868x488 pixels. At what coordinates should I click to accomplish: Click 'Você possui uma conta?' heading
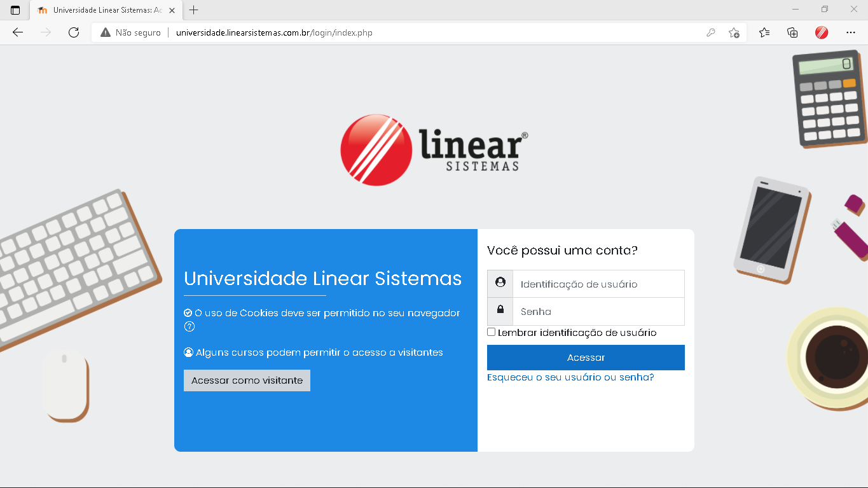tap(562, 250)
